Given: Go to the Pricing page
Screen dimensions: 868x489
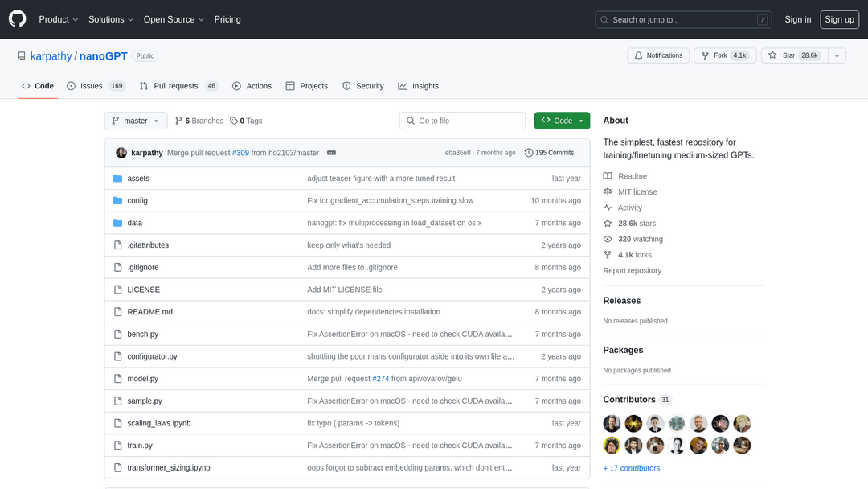Looking at the screenshot, I should pyautogui.click(x=227, y=19).
